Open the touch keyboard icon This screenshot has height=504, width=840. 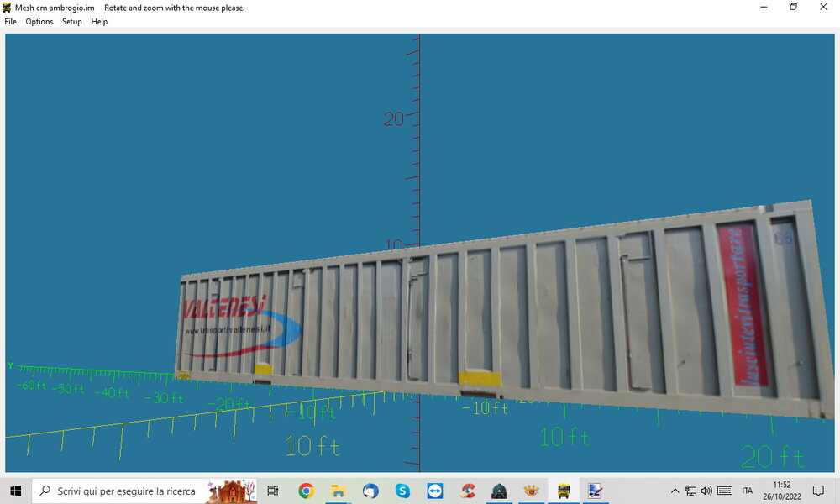pyautogui.click(x=725, y=491)
